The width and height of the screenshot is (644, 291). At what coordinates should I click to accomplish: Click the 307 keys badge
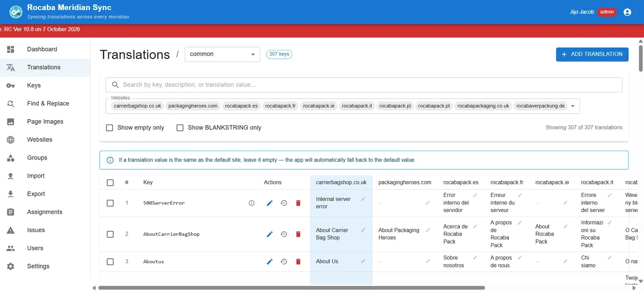[279, 54]
